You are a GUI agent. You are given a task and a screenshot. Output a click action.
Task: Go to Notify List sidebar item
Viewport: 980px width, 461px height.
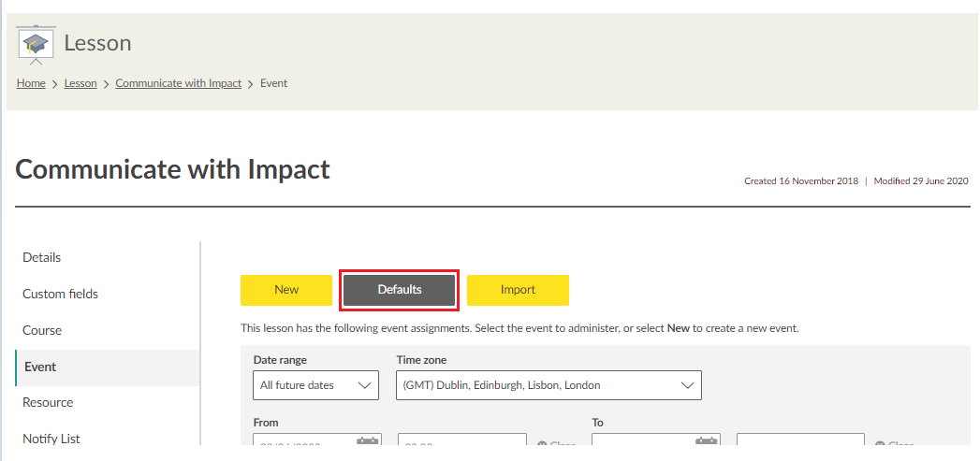click(x=51, y=439)
